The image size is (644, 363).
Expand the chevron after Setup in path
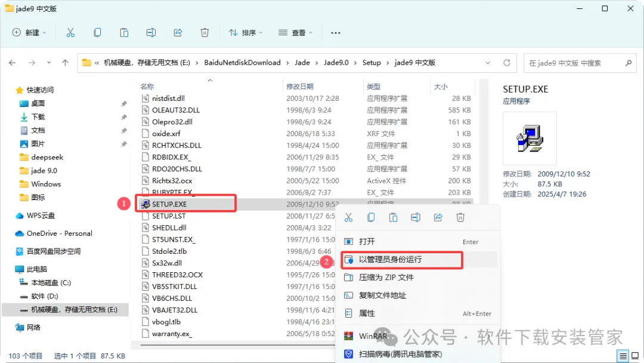tap(388, 63)
